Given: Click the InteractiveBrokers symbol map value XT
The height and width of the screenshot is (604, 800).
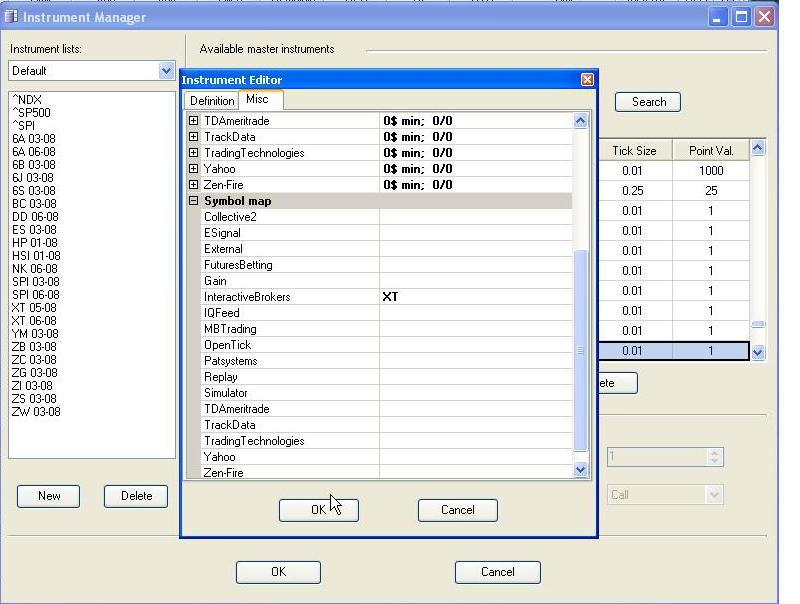Looking at the screenshot, I should (390, 297).
